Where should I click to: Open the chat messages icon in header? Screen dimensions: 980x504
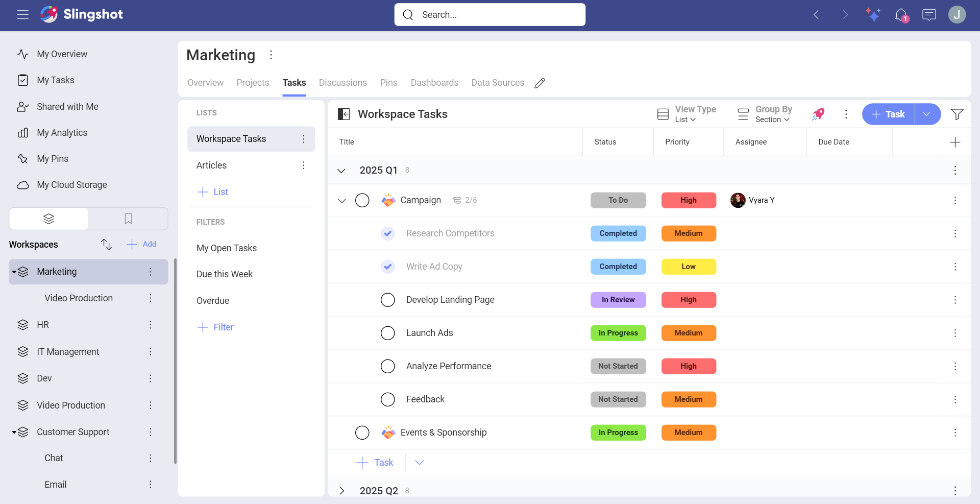tap(929, 15)
